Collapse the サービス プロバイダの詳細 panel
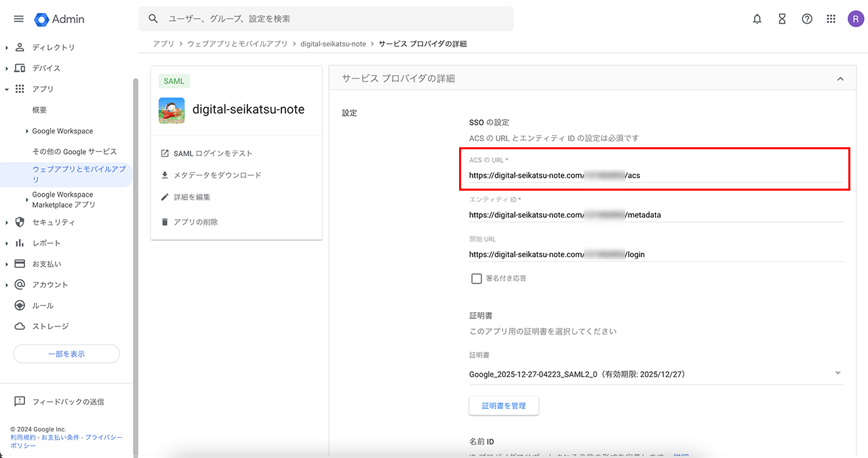The height and width of the screenshot is (458, 868). tap(840, 79)
